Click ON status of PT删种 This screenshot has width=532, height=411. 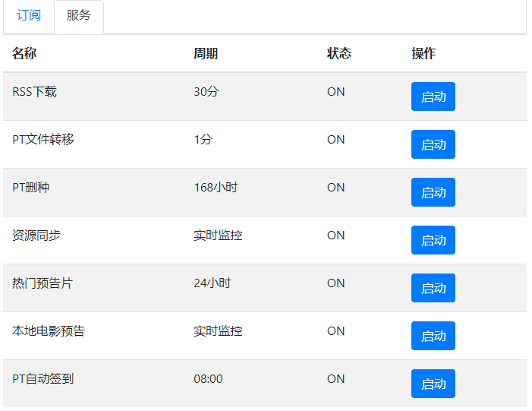pos(336,188)
